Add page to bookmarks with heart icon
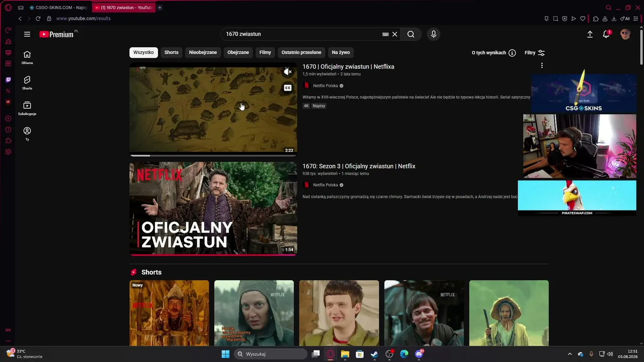 click(583, 19)
